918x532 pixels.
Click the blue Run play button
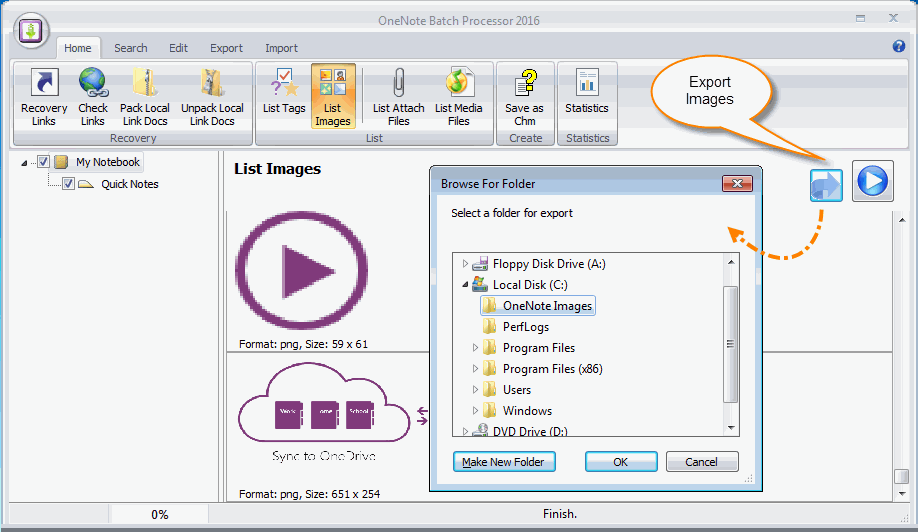(872, 181)
